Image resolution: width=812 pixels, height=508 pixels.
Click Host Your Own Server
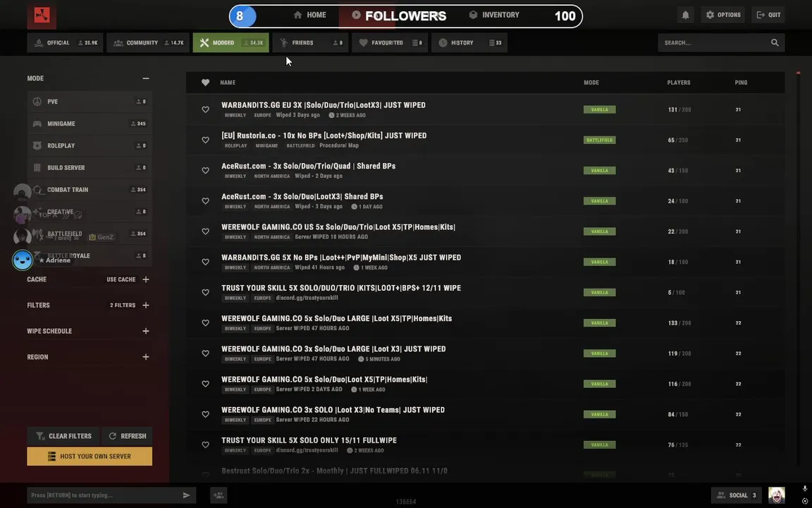click(x=90, y=456)
